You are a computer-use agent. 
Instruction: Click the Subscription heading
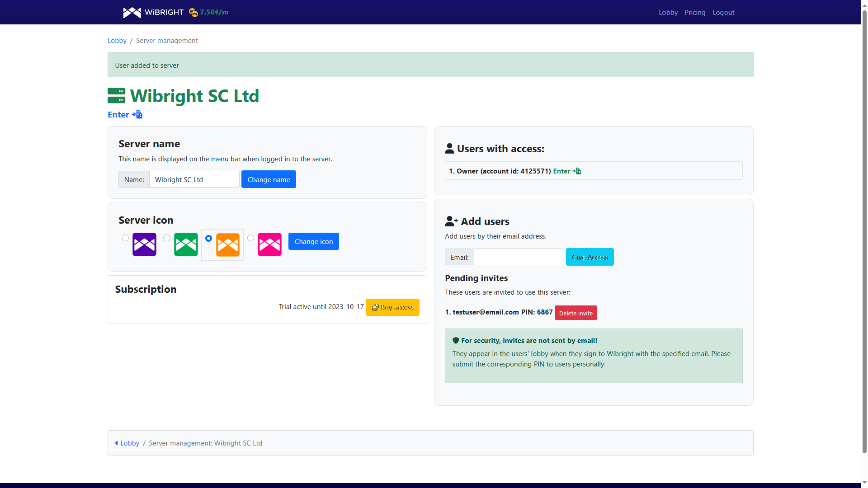(x=146, y=289)
